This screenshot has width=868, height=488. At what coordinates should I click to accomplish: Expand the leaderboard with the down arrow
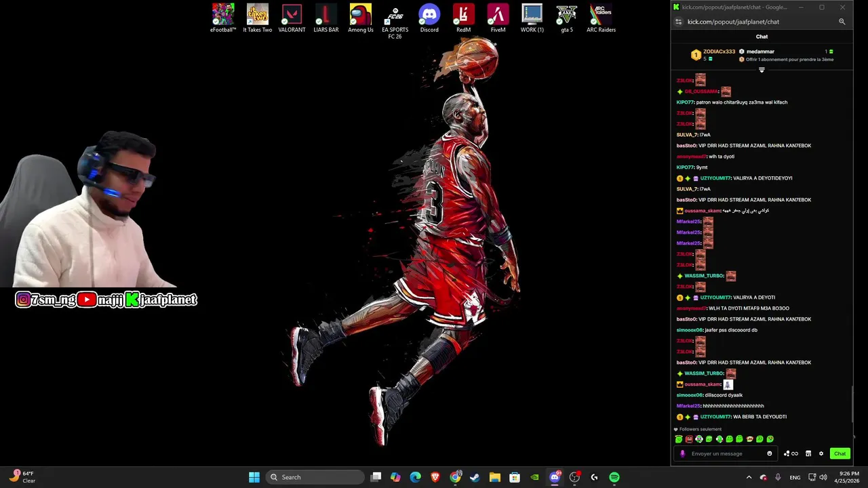[762, 70]
